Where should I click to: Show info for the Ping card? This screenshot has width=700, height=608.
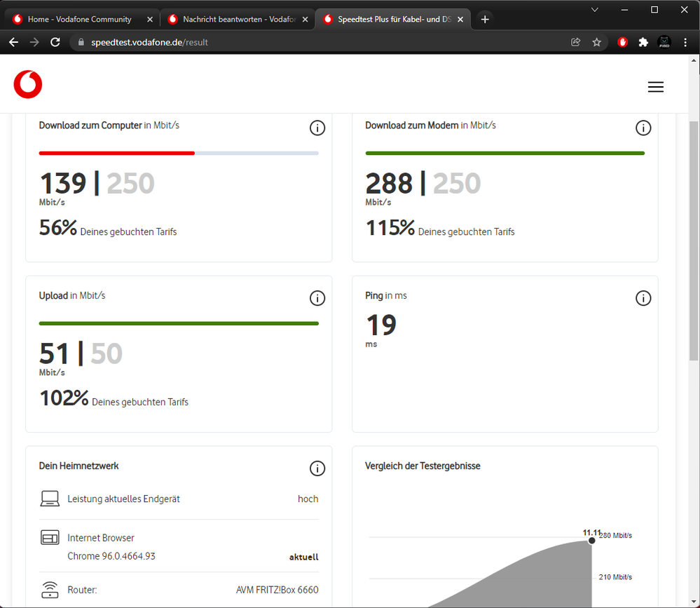tap(643, 298)
